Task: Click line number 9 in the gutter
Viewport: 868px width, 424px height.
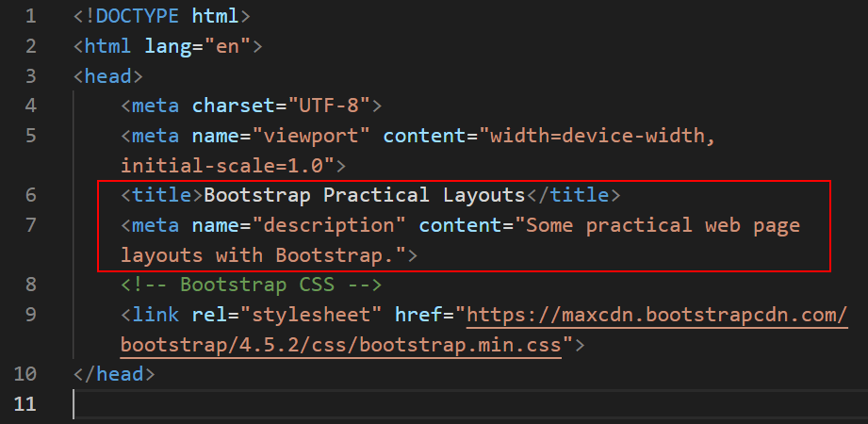Action: point(31,314)
